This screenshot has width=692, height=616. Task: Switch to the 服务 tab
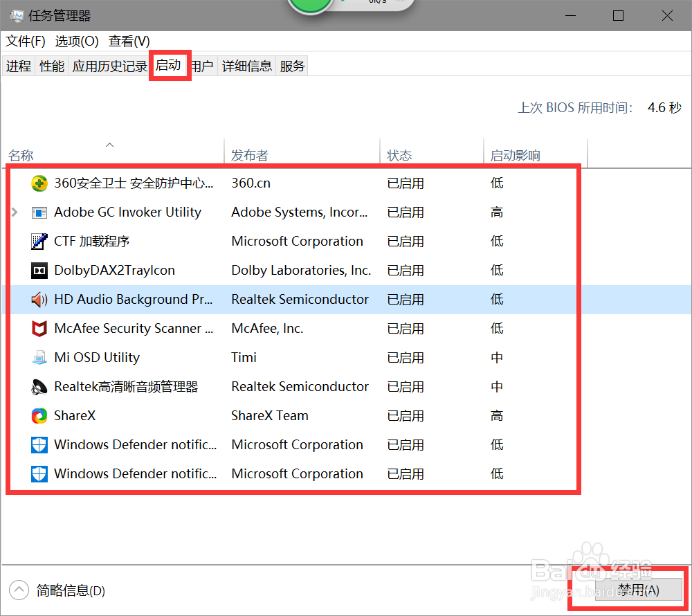tap(291, 65)
